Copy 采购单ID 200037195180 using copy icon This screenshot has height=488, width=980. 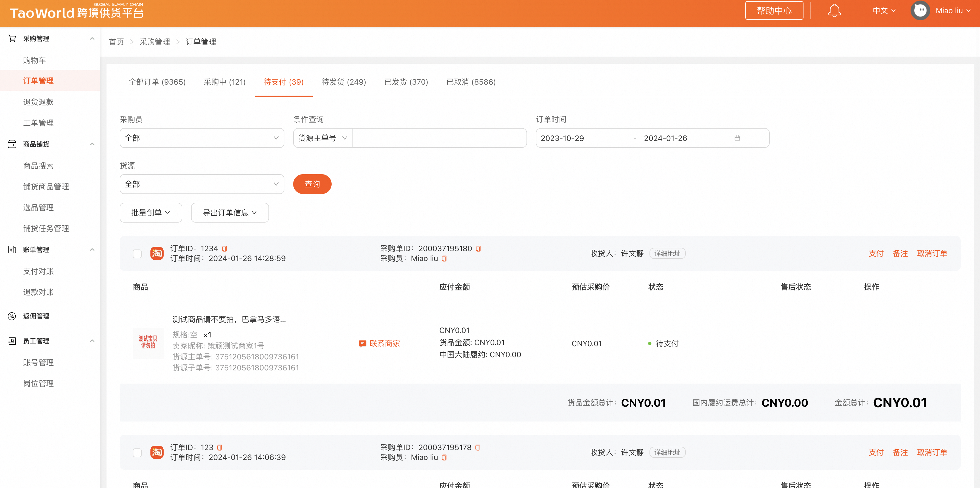(x=478, y=248)
